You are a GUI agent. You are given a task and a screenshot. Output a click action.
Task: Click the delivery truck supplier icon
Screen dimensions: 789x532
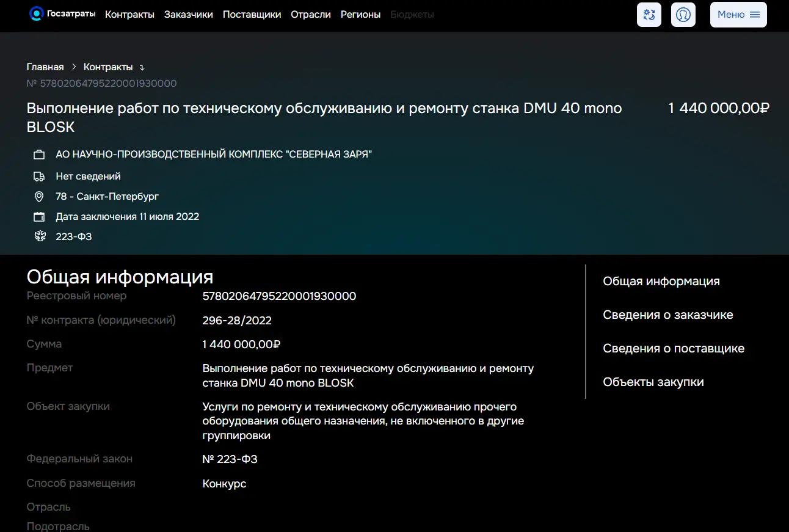tap(39, 177)
